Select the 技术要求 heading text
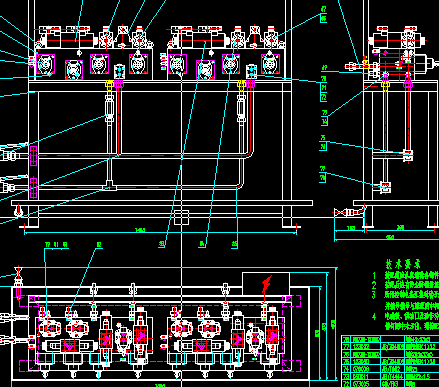Viewport: 439px width, 387px height. (x=403, y=264)
